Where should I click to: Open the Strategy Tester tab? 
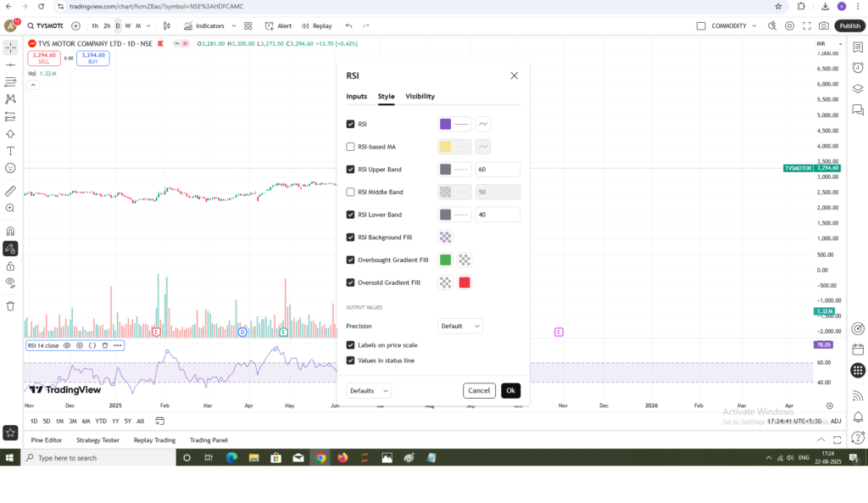coord(98,440)
